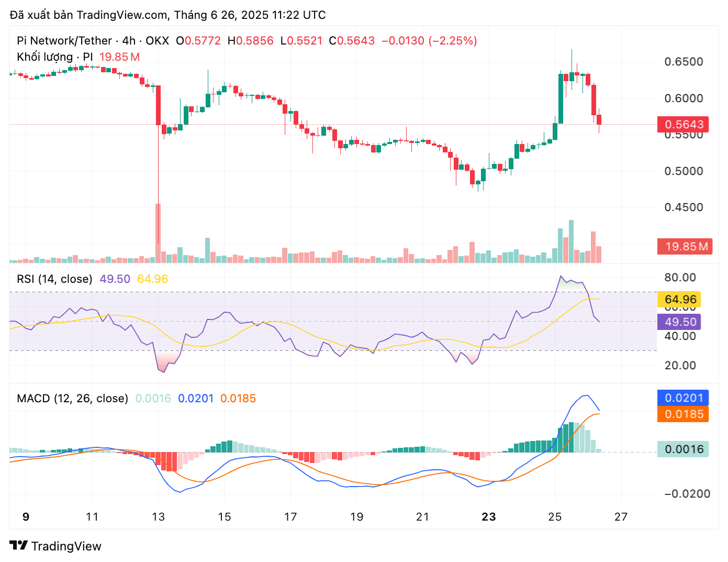Click the OKX exchange label

coord(158,41)
